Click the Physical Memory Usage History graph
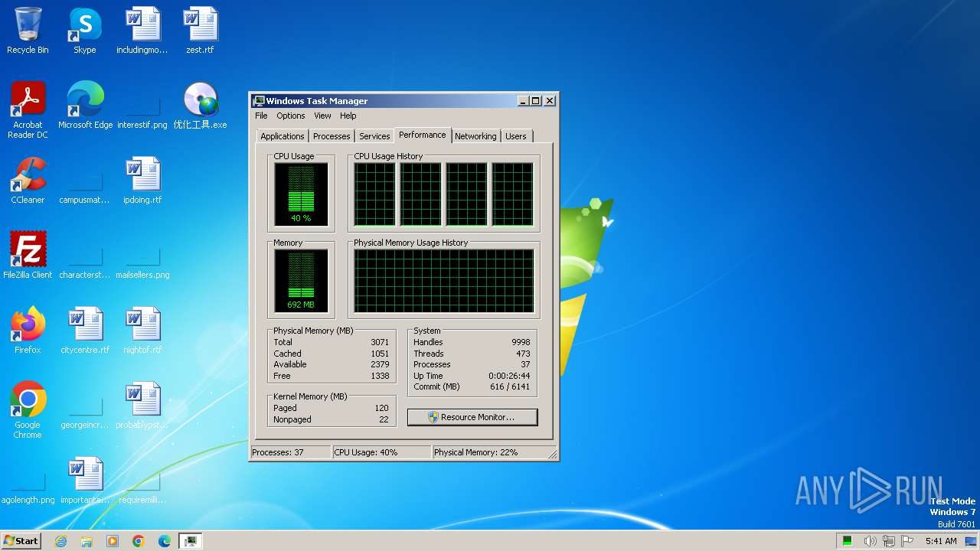Image resolution: width=980 pixels, height=551 pixels. [x=443, y=281]
